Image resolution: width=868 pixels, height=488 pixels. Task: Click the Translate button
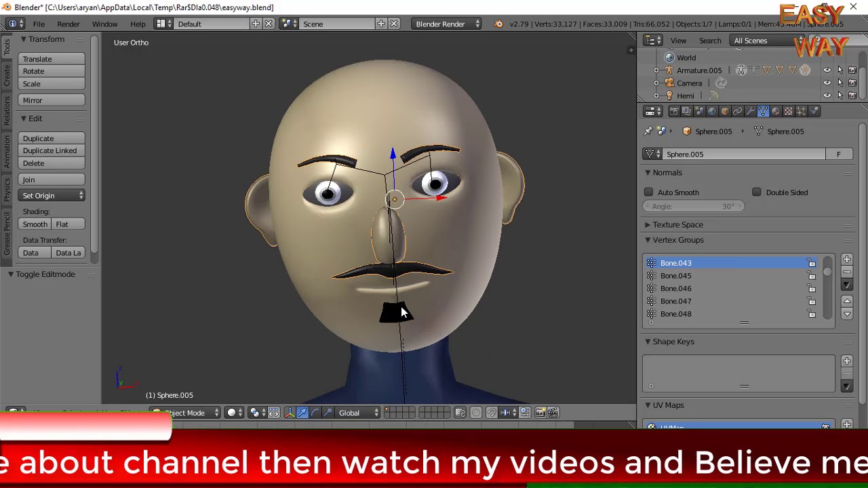pos(52,59)
